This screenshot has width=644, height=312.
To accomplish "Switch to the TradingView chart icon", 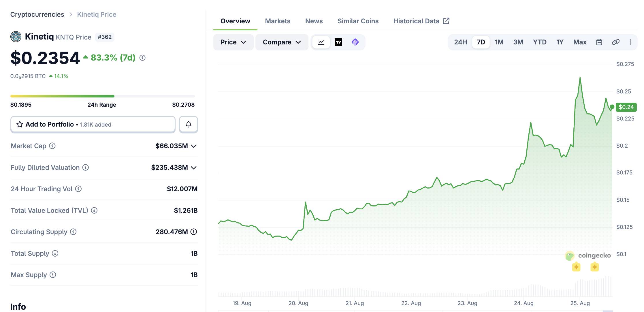I will click(338, 42).
